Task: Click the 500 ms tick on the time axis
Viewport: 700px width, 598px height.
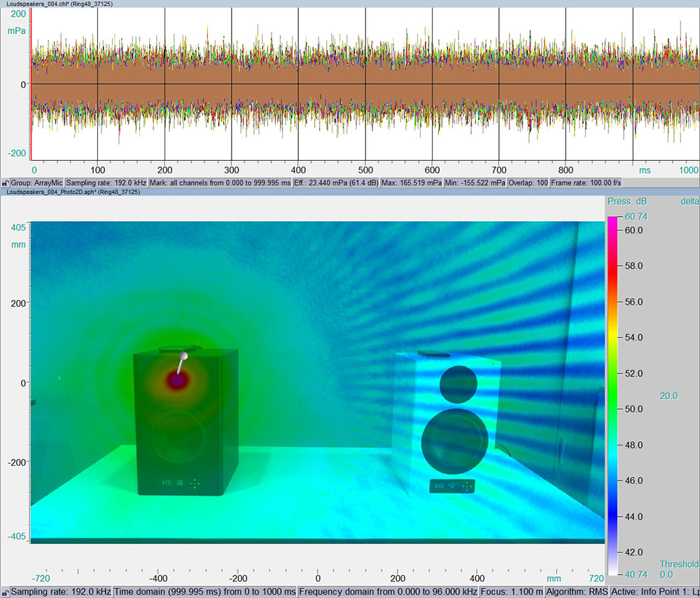Action: [x=365, y=170]
